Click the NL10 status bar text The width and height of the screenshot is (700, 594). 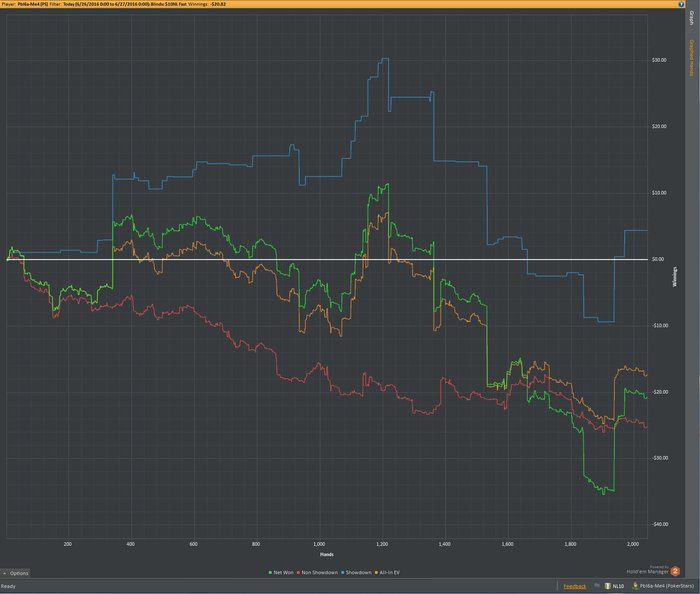pyautogui.click(x=618, y=586)
